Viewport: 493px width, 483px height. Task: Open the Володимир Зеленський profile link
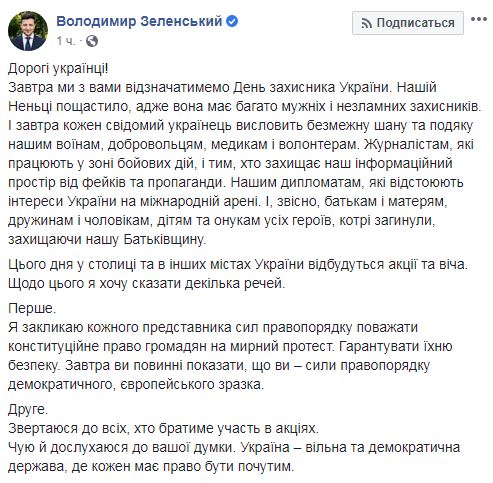(x=139, y=21)
